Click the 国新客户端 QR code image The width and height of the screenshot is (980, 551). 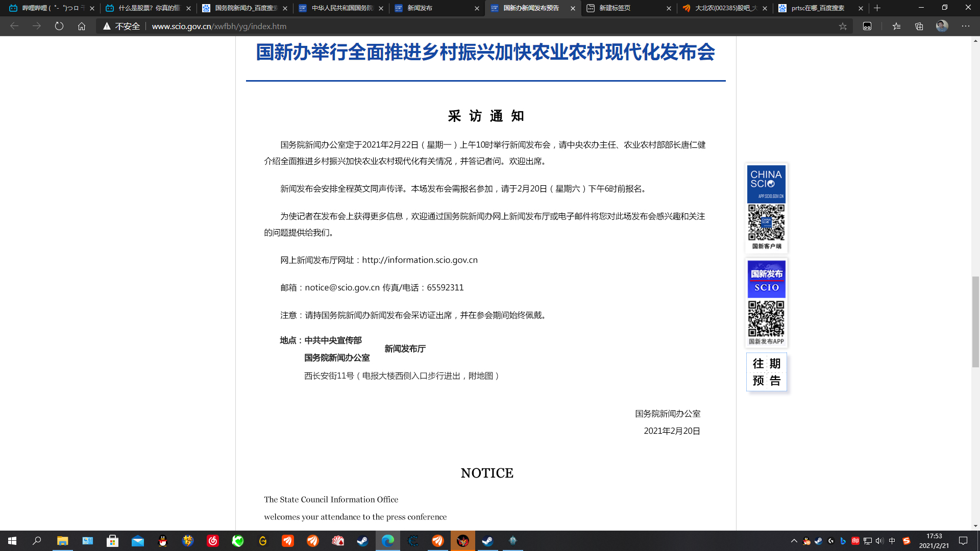pyautogui.click(x=766, y=222)
